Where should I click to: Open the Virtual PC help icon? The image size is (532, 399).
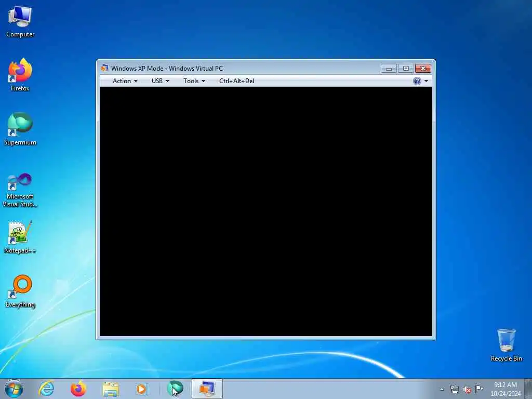click(x=417, y=81)
